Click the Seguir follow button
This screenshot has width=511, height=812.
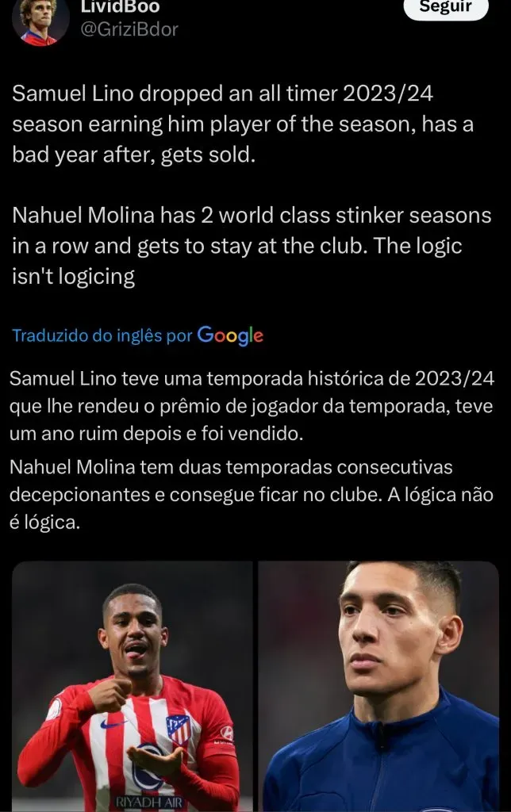(x=446, y=7)
